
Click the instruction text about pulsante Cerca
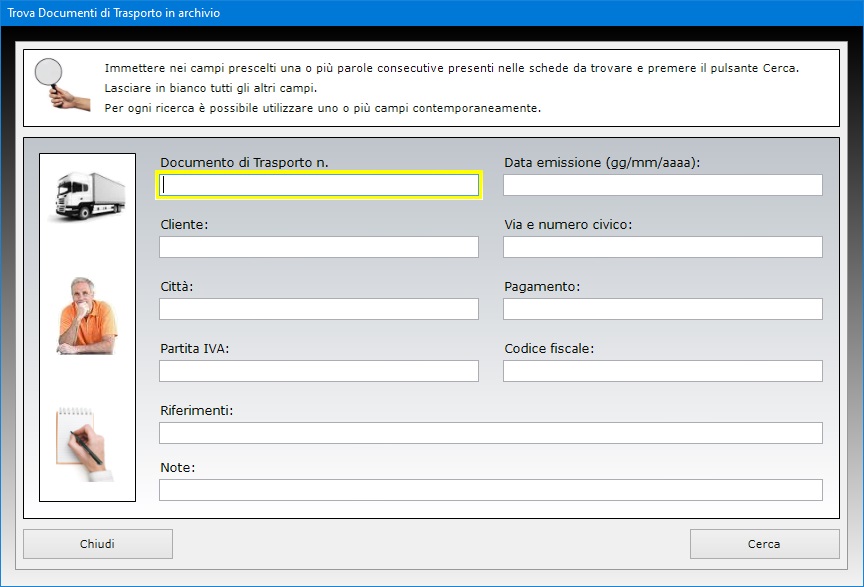[451, 68]
